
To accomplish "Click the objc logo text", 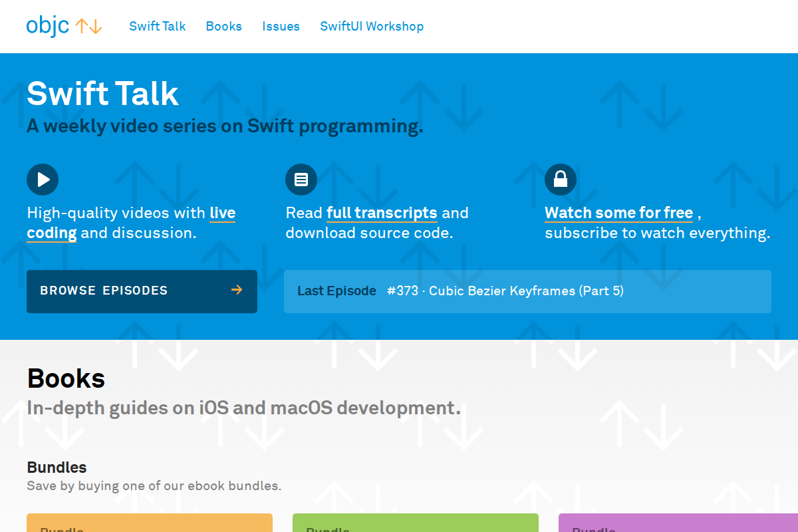I will pyautogui.click(x=47, y=26).
